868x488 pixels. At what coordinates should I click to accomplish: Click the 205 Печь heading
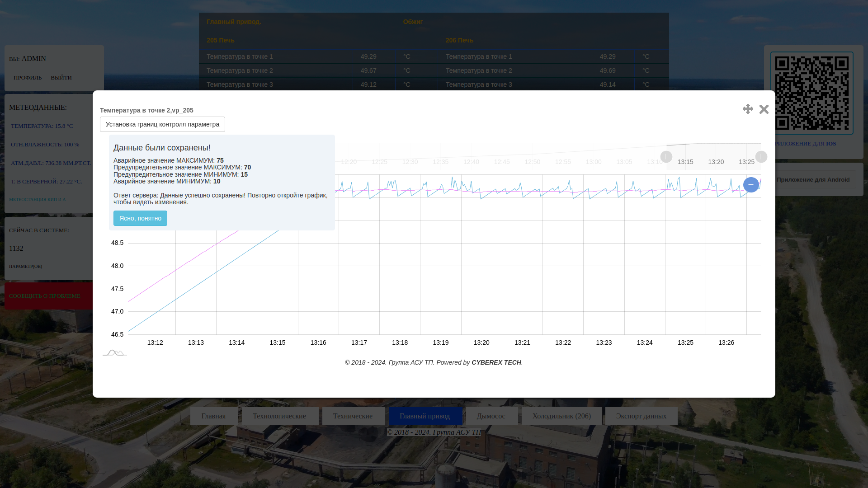coord(221,40)
